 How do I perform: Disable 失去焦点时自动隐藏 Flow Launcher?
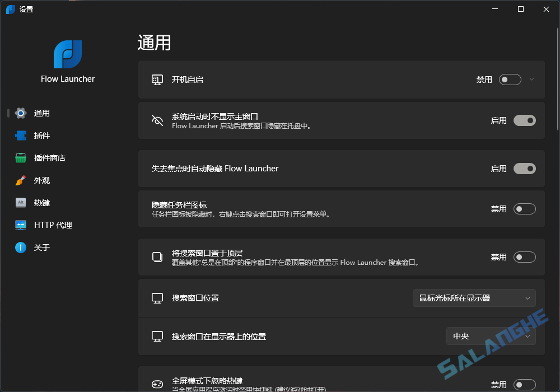[524, 168]
